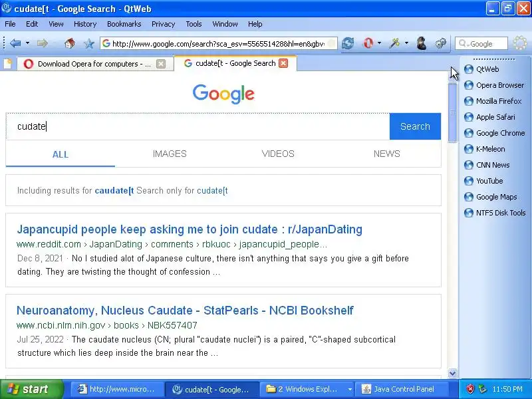532x399 pixels.
Task: Open the Help menu
Action: [x=255, y=24]
